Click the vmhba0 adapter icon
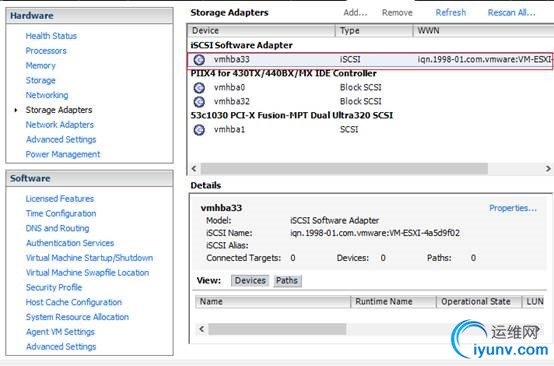Image resolution: width=554 pixels, height=366 pixels. pos(199,88)
